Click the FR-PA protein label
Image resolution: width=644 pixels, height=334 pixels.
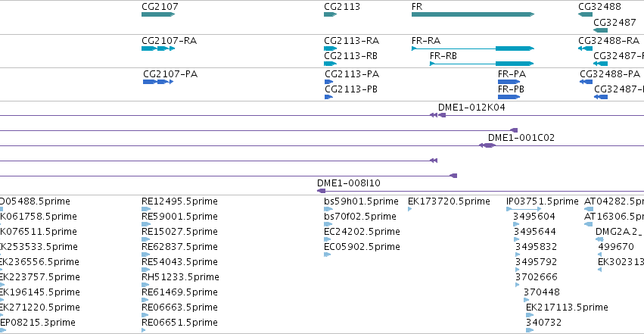point(512,74)
